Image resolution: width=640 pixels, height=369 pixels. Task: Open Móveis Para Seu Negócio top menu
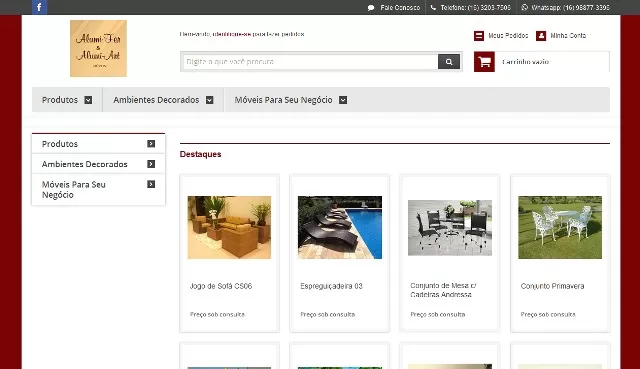coord(283,100)
